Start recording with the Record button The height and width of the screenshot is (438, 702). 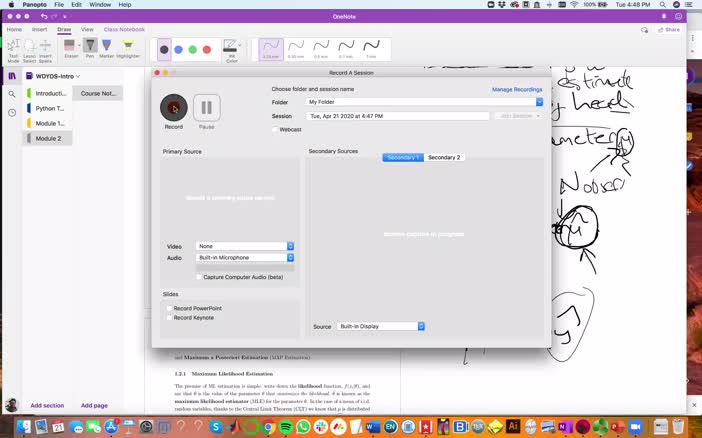[173, 107]
